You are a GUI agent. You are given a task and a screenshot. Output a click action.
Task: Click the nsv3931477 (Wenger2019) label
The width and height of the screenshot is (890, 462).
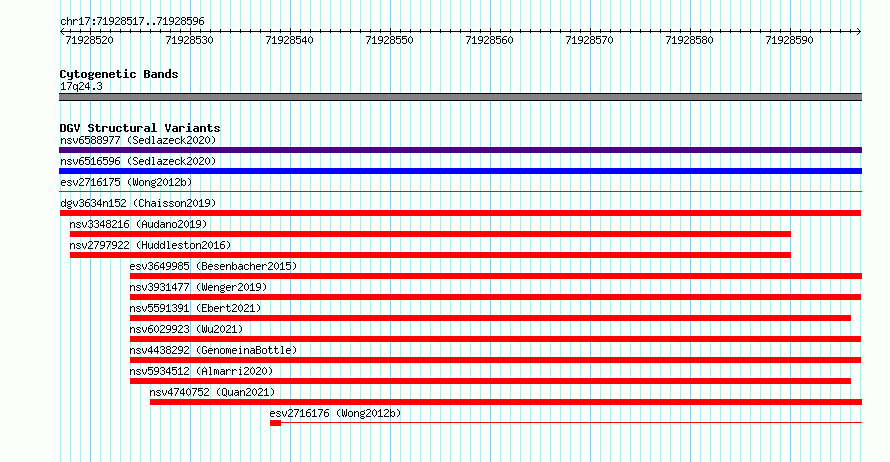(198, 287)
